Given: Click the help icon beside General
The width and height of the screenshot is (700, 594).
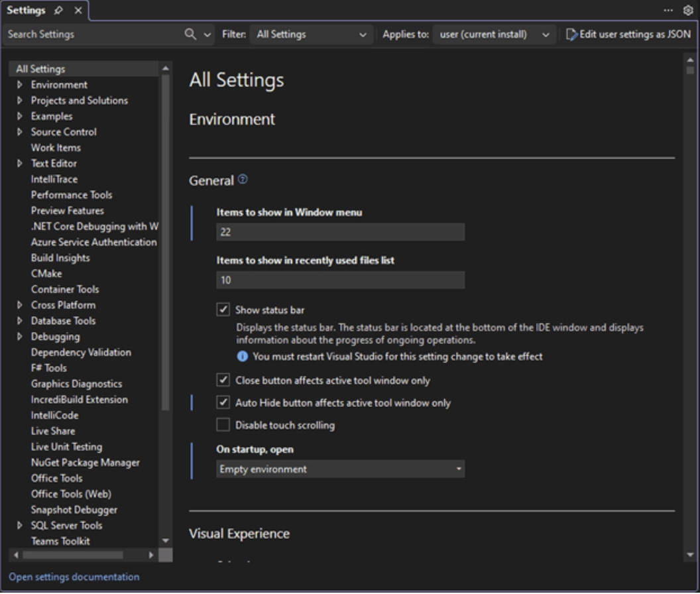Looking at the screenshot, I should pos(243,180).
